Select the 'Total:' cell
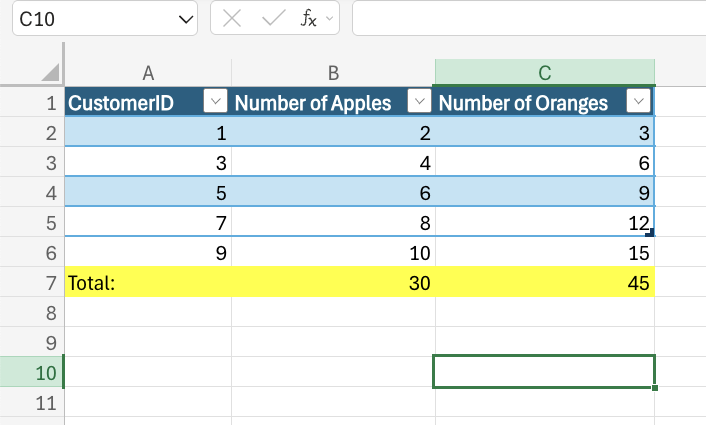Image resolution: width=706 pixels, height=425 pixels. (148, 282)
